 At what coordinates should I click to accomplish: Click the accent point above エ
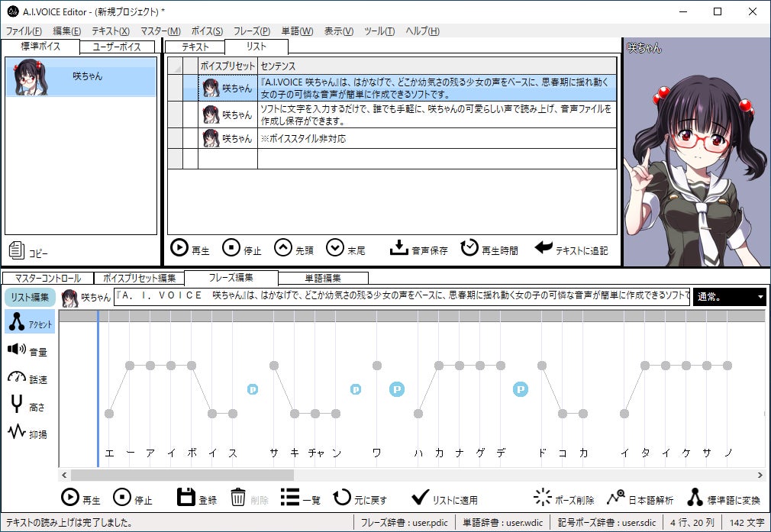pyautogui.click(x=109, y=414)
